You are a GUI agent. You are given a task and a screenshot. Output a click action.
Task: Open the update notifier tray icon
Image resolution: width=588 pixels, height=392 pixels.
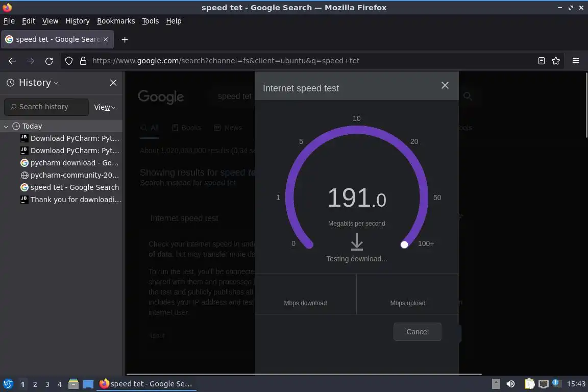[x=556, y=383]
